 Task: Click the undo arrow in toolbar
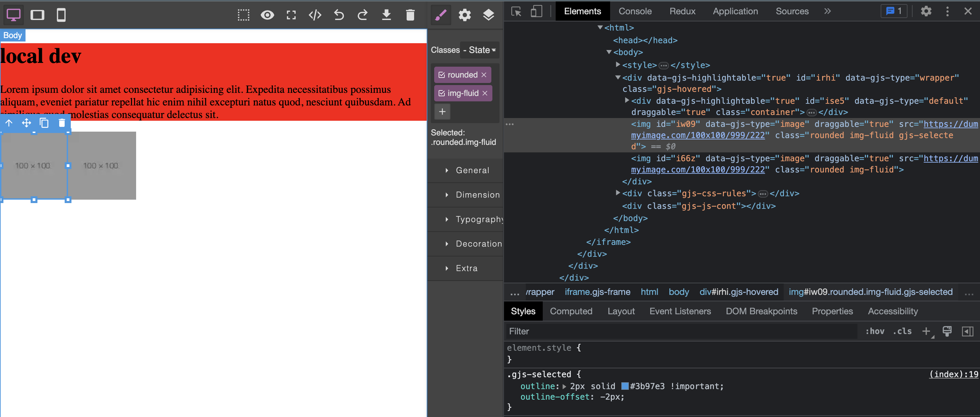pyautogui.click(x=339, y=15)
